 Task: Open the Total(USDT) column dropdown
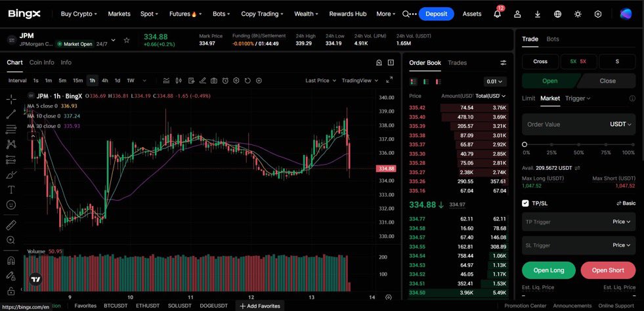(491, 96)
